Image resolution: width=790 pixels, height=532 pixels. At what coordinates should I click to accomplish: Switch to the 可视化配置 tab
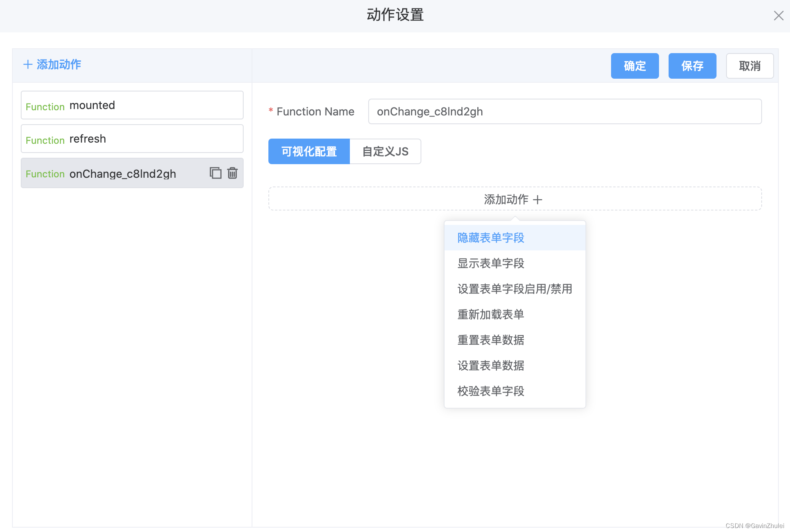309,151
